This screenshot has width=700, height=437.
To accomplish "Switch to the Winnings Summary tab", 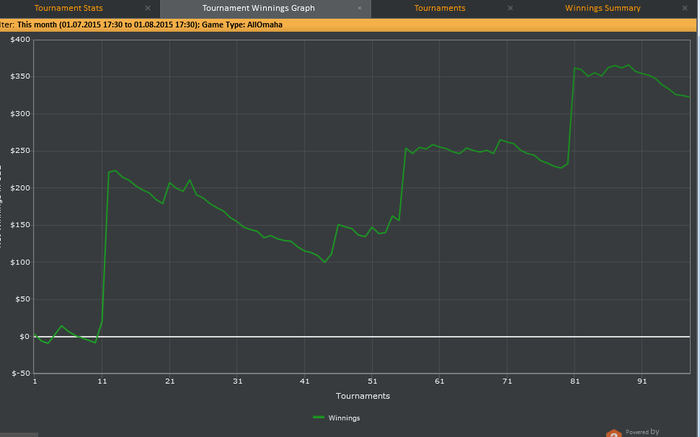I will point(603,8).
